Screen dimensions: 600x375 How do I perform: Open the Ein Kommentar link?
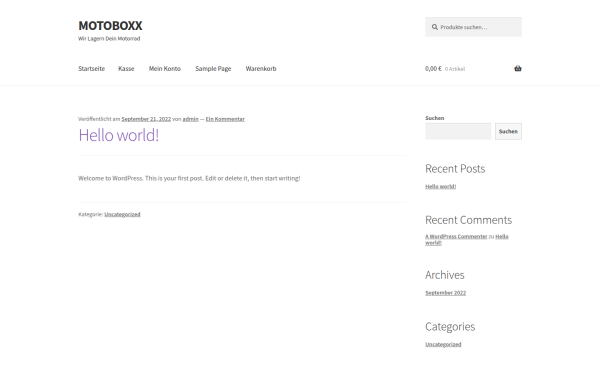(225, 119)
